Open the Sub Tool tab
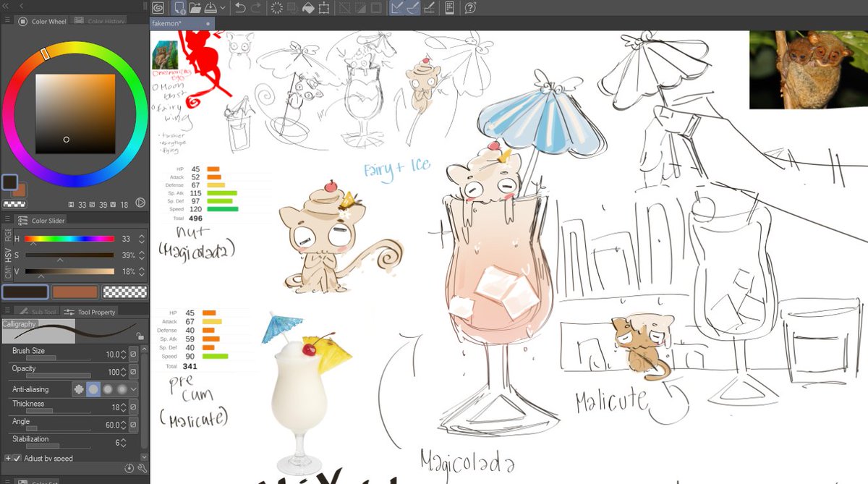Viewport: 868px width, 484px height. click(x=38, y=312)
